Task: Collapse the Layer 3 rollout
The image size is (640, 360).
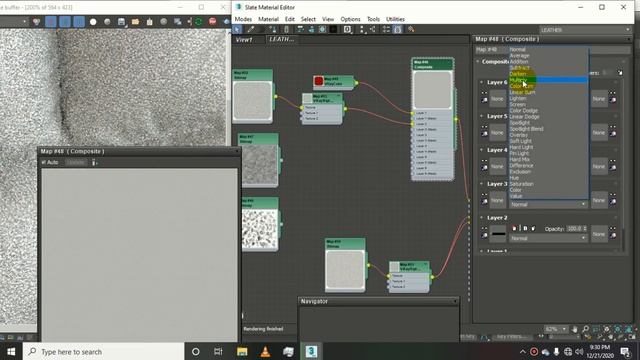Action: tap(482, 184)
